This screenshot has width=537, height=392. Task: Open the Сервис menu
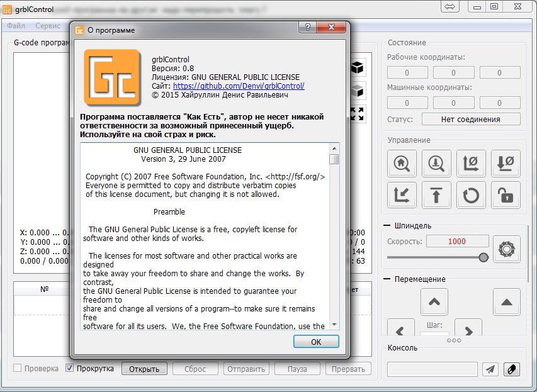click(x=48, y=26)
